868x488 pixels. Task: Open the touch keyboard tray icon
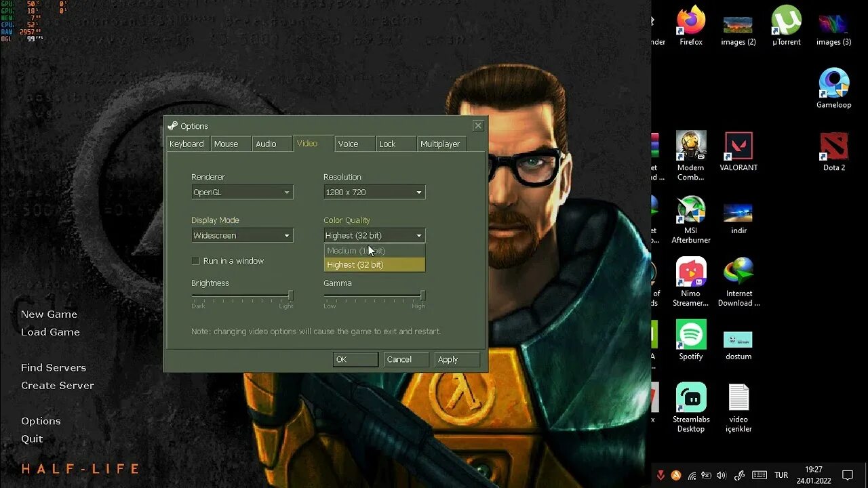point(759,475)
